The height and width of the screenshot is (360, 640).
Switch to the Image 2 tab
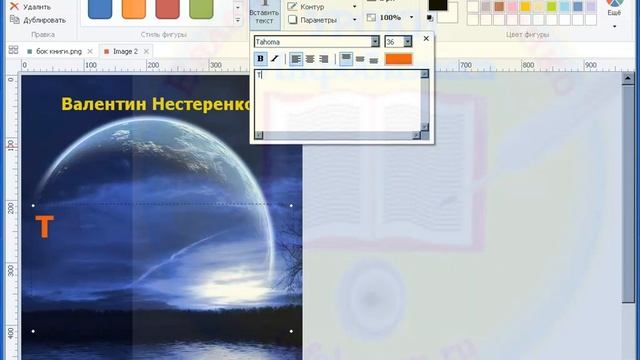click(x=125, y=51)
